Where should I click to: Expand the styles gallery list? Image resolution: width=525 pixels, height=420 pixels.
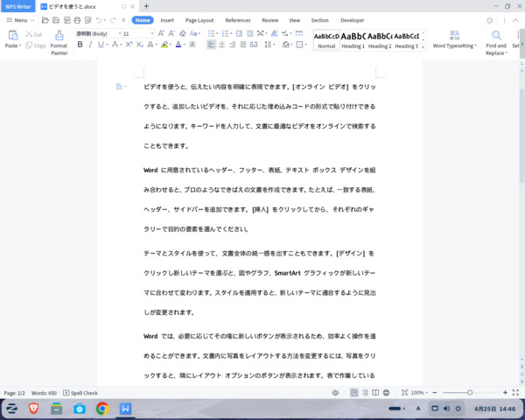tap(423, 47)
